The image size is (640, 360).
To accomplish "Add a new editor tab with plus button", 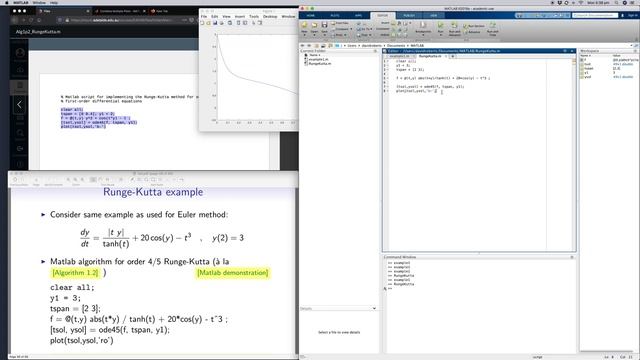I will coord(452,56).
